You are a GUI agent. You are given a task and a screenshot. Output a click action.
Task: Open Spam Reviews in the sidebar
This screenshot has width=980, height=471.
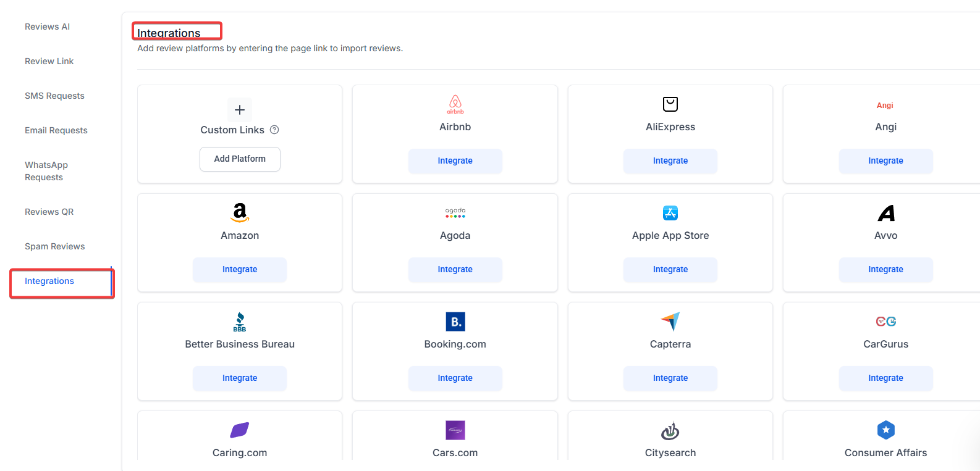[55, 246]
